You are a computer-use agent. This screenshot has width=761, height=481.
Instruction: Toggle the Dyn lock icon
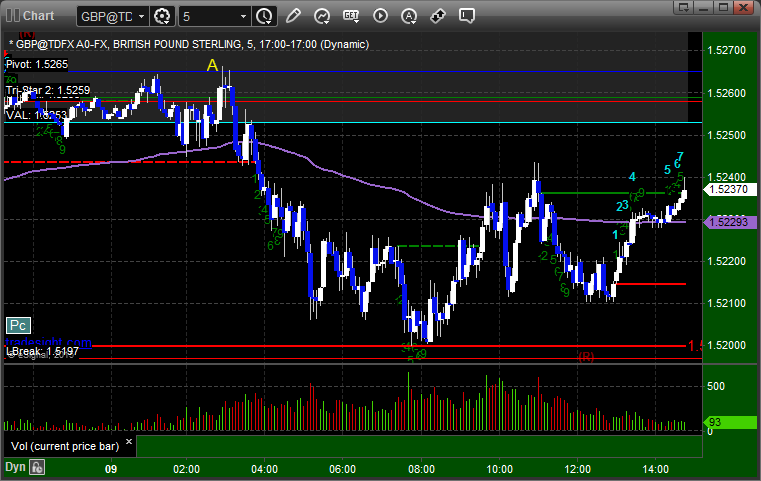37,467
